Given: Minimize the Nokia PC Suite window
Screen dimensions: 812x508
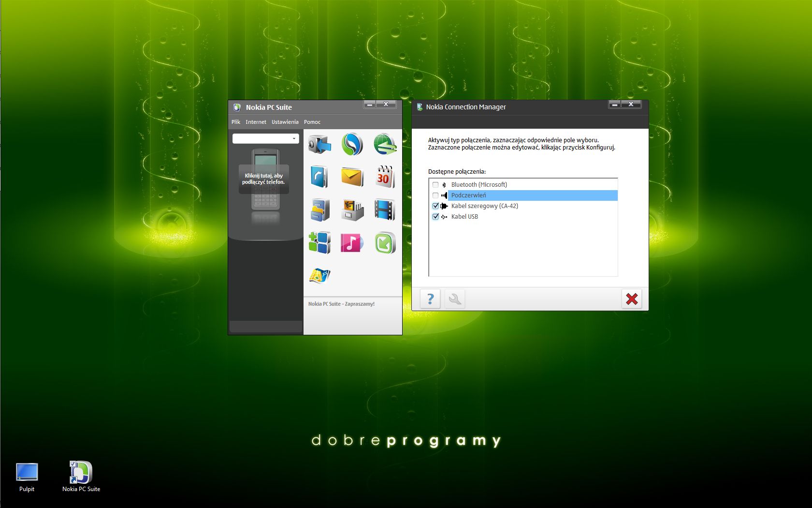Looking at the screenshot, I should (x=370, y=104).
